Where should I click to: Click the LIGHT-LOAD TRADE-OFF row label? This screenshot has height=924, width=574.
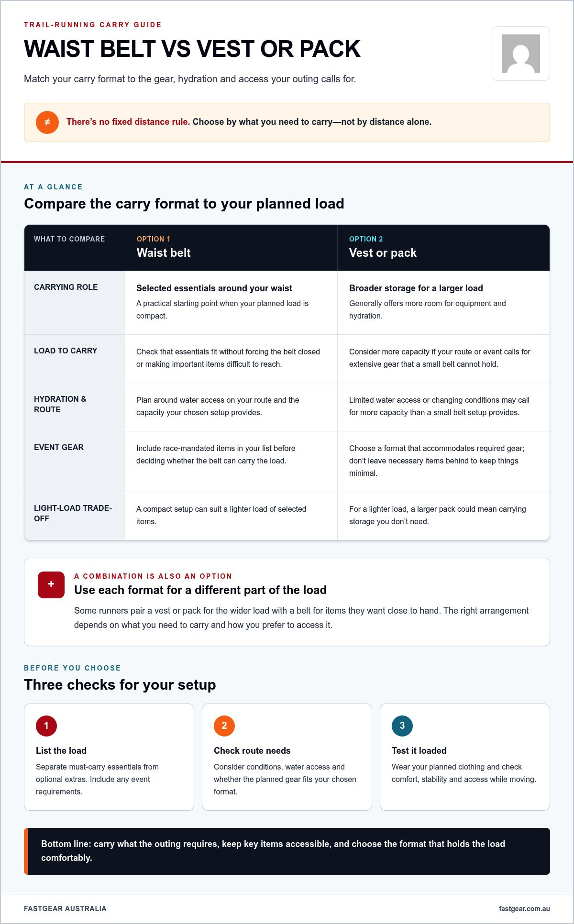pos(73,513)
